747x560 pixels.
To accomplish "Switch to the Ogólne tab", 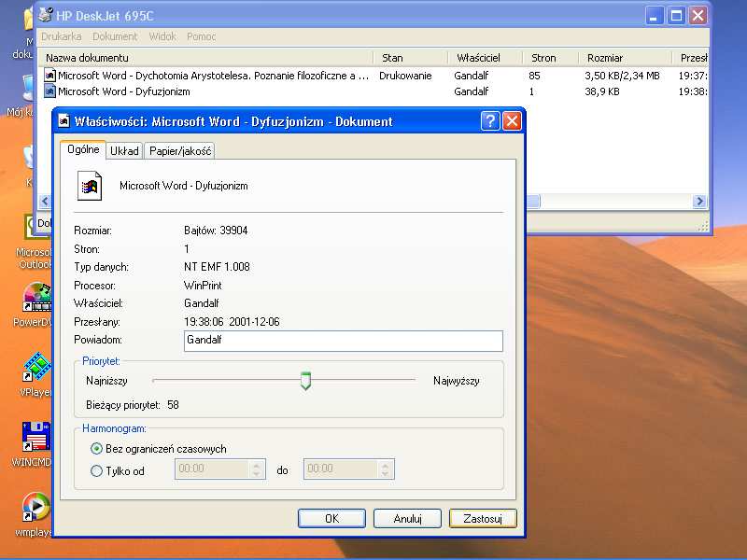I will [x=83, y=149].
